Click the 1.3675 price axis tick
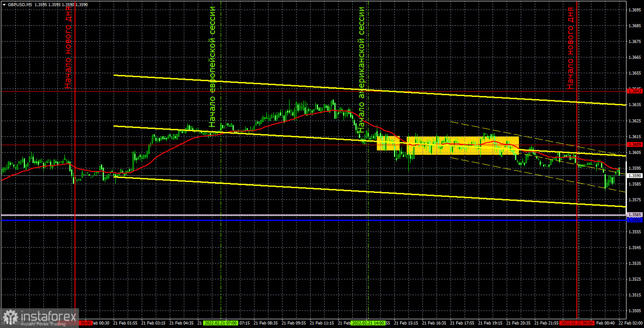 tap(635, 41)
